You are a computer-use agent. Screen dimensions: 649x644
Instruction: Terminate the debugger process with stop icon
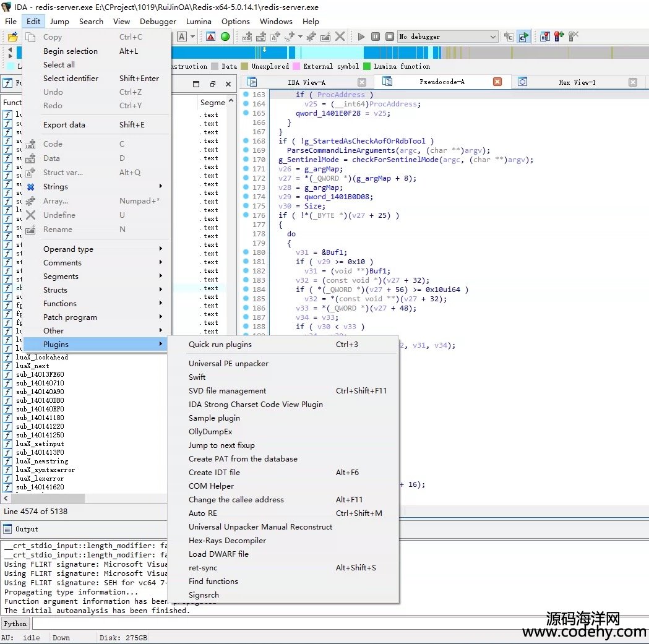[x=390, y=36]
